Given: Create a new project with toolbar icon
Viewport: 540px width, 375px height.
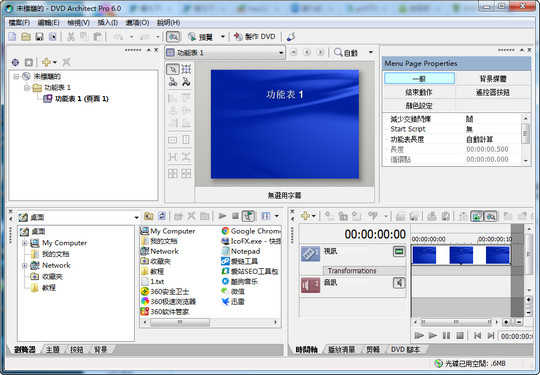Looking at the screenshot, I should [12, 37].
